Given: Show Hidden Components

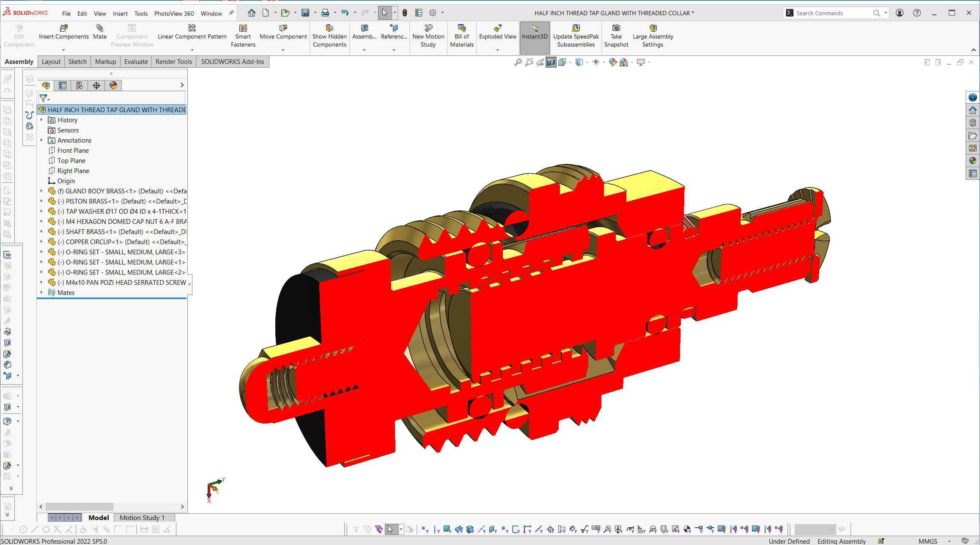Looking at the screenshot, I should point(329,36).
